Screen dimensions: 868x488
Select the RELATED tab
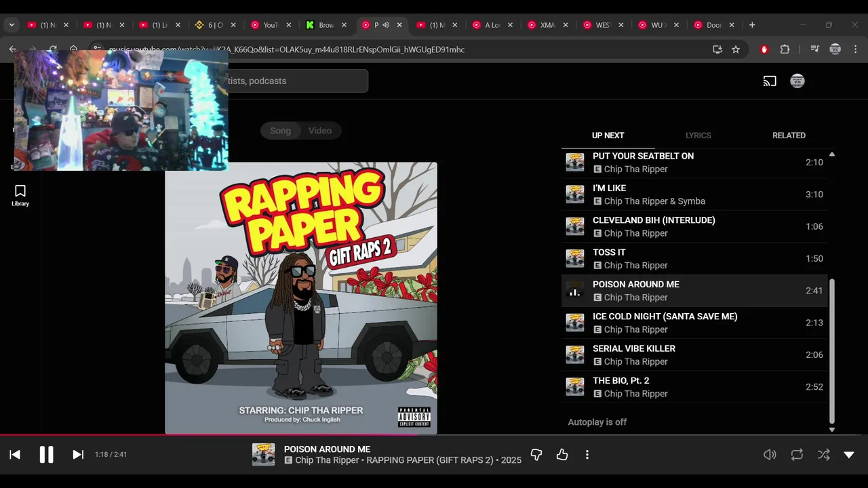pos(789,136)
